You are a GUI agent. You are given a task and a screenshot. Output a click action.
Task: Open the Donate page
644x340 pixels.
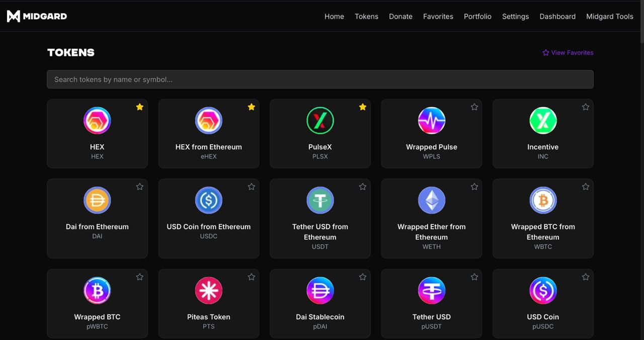[400, 17]
